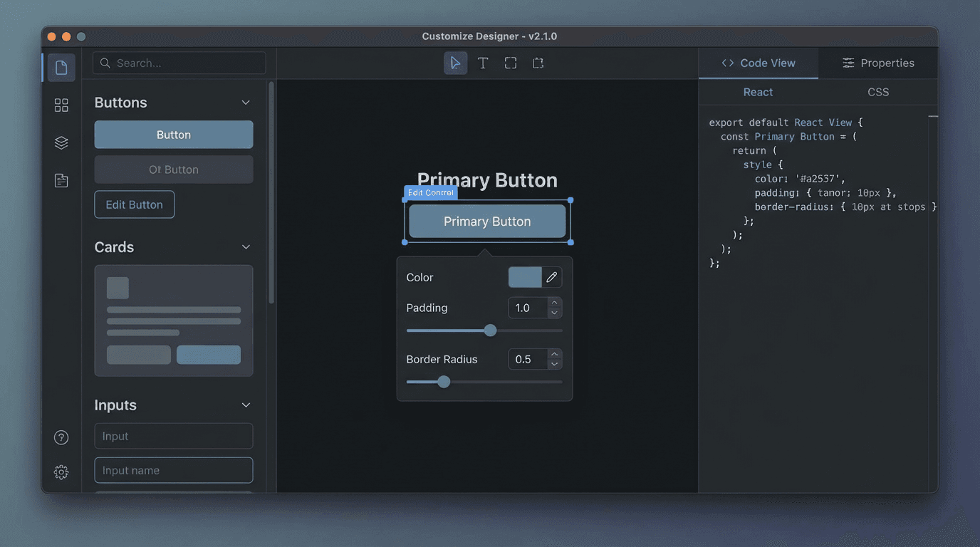Open the Layers panel in the sidebar

click(61, 142)
